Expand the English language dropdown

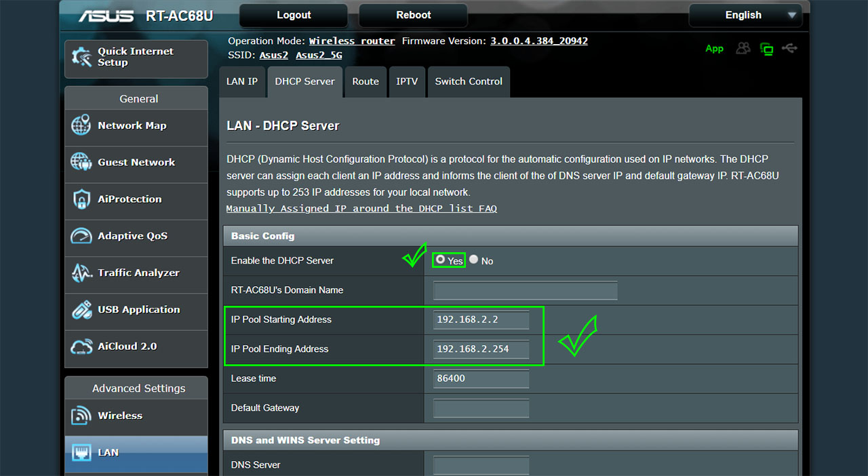click(x=745, y=15)
